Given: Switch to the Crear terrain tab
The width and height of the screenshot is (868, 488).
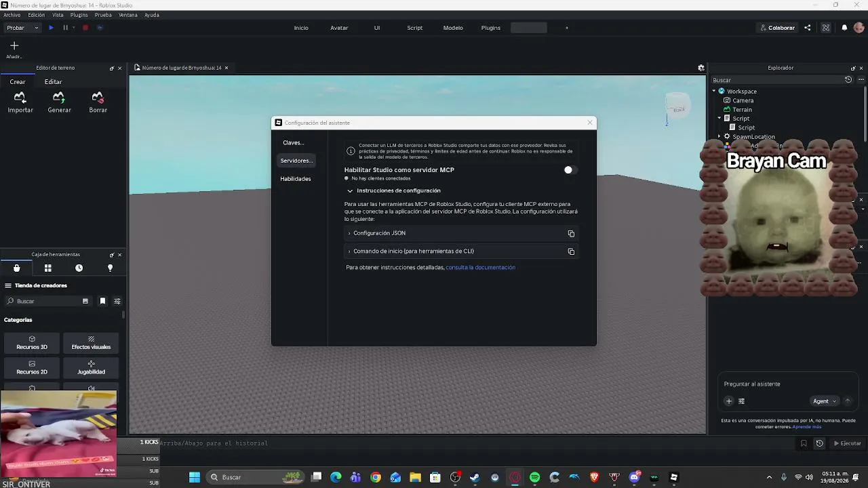Looking at the screenshot, I should pyautogui.click(x=18, y=81).
